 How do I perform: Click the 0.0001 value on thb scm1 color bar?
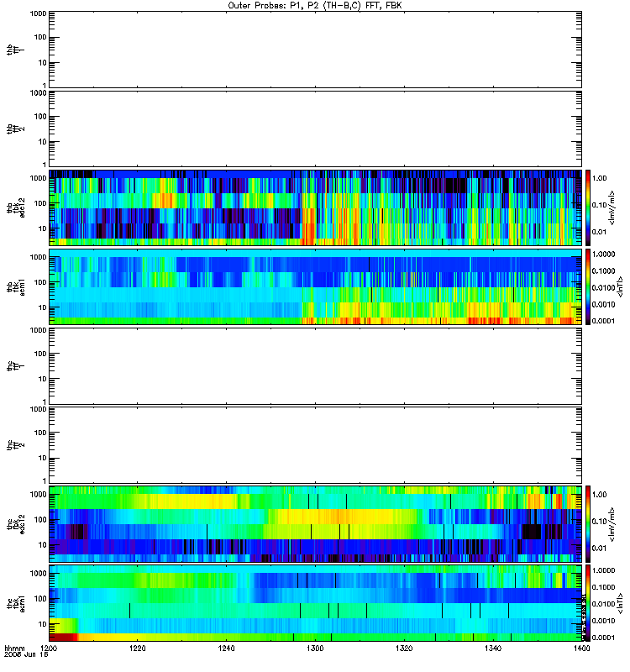pos(603,321)
